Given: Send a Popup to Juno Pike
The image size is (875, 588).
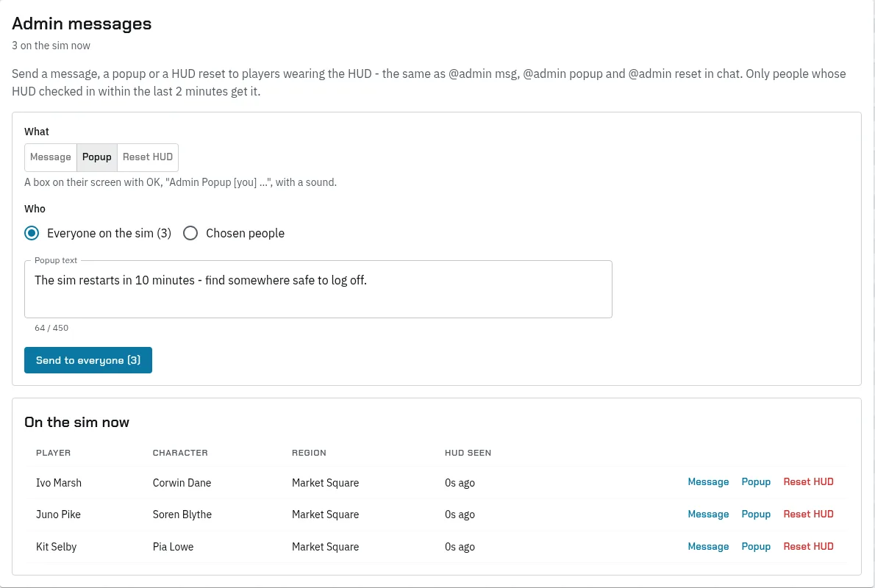Looking at the screenshot, I should pos(756,514).
